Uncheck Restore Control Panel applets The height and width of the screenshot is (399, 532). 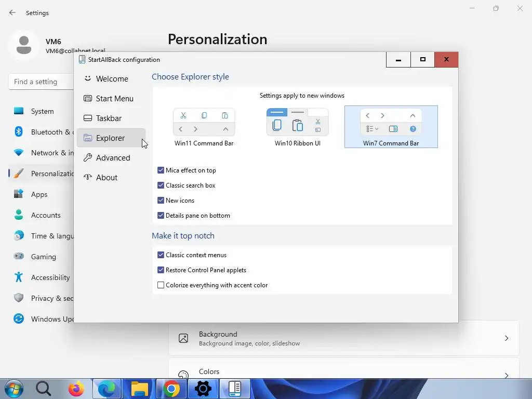coord(161,270)
